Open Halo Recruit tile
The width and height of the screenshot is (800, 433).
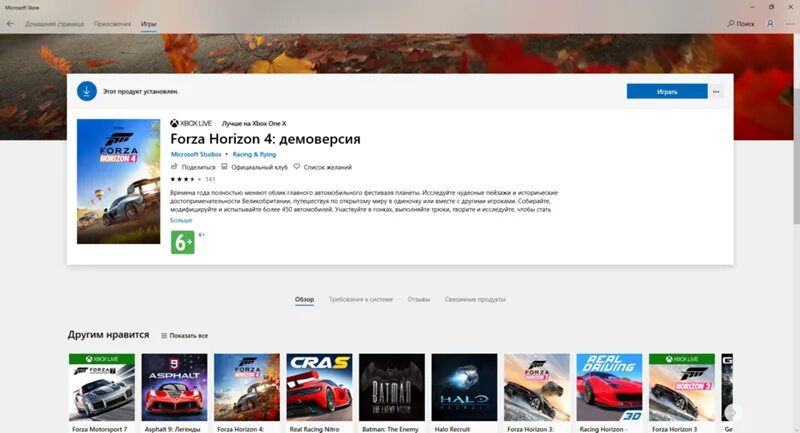[x=464, y=392]
